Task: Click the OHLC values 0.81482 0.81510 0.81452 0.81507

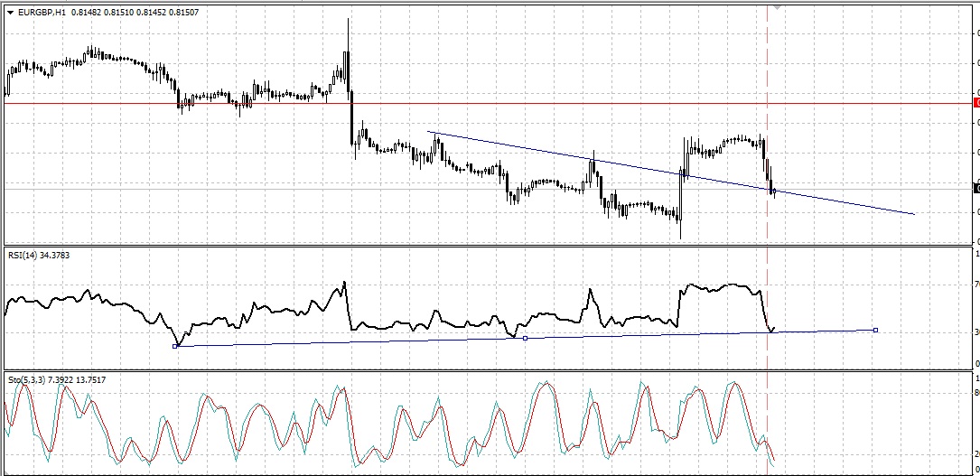Action: click(135, 12)
